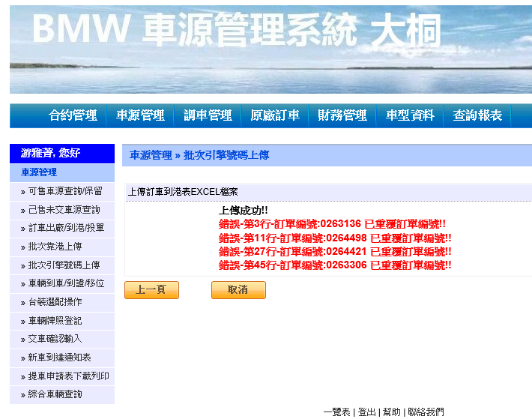Click the 上傳訂車到港表EXCEL檔案 heading
This screenshot has height=419, width=532.
183,192
